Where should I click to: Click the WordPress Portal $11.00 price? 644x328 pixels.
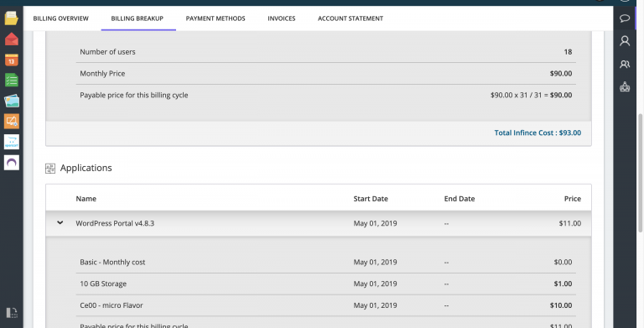(569, 223)
